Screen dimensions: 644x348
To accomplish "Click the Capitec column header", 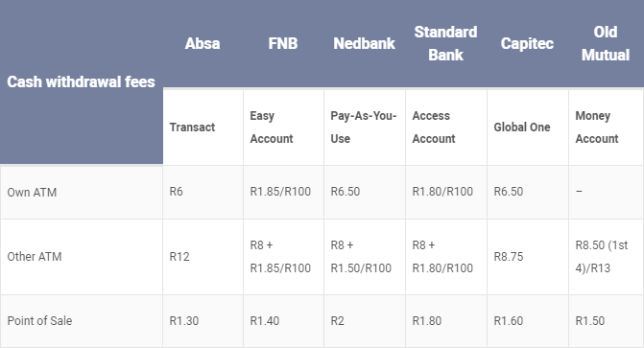I will coord(527,43).
